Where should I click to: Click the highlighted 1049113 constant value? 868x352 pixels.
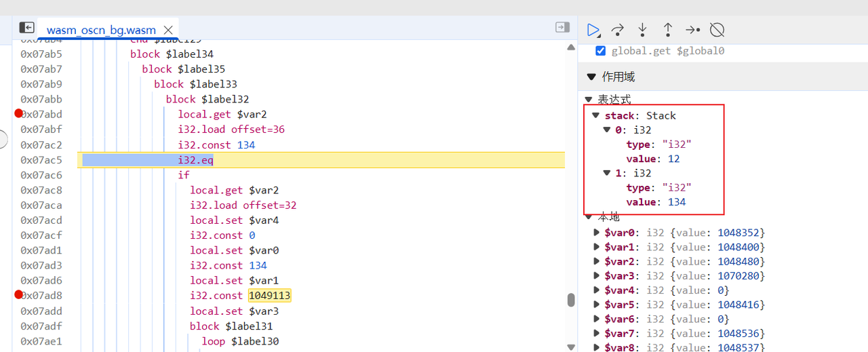[x=269, y=296]
